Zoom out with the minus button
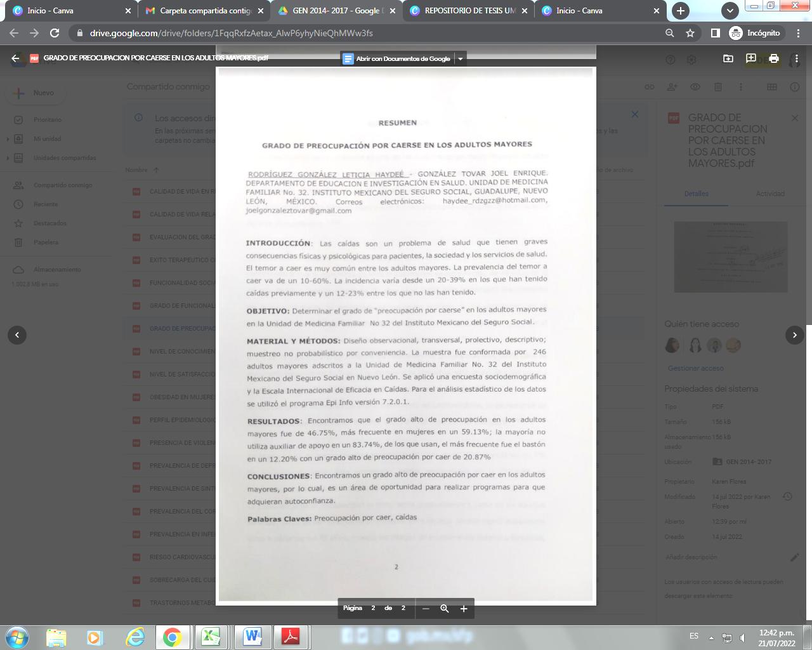Viewport: 812px width, 650px height. [x=426, y=608]
